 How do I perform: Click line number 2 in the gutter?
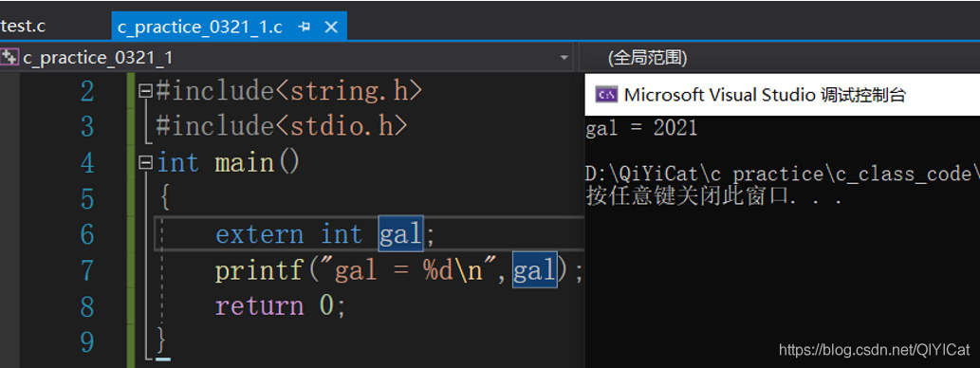(x=87, y=92)
